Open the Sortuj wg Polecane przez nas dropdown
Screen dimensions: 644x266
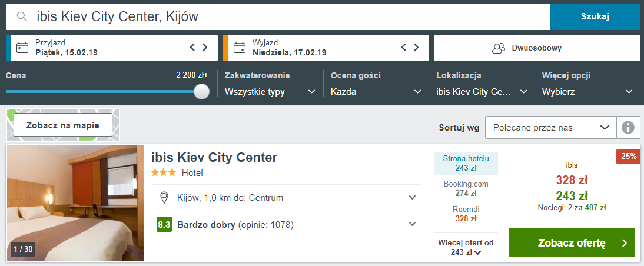pos(551,128)
